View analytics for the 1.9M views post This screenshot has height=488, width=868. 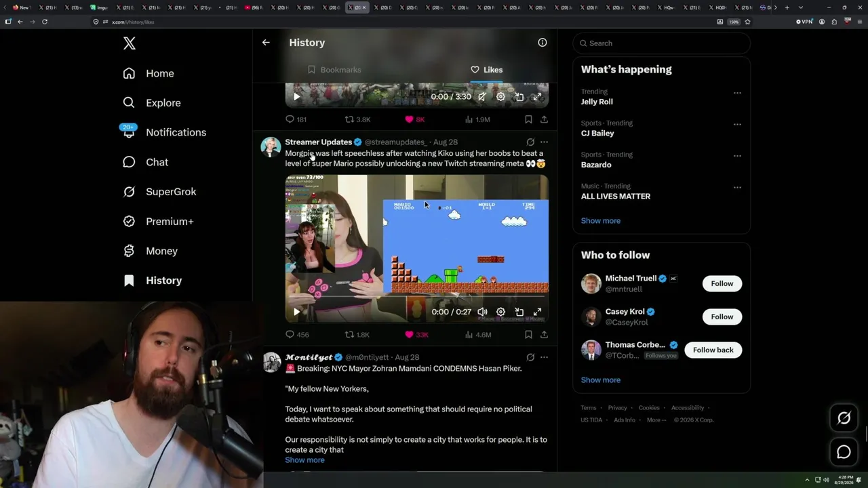477,119
